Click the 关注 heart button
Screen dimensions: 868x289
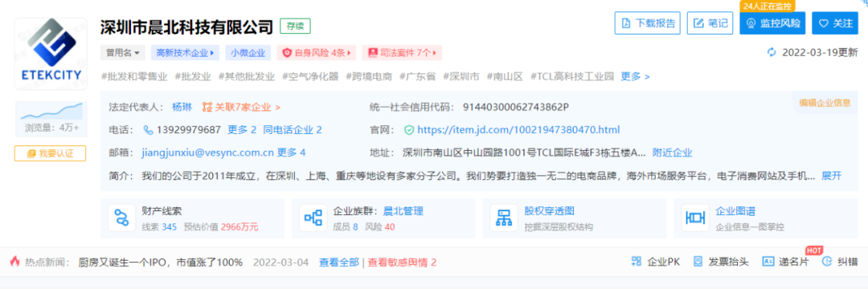[x=835, y=23]
